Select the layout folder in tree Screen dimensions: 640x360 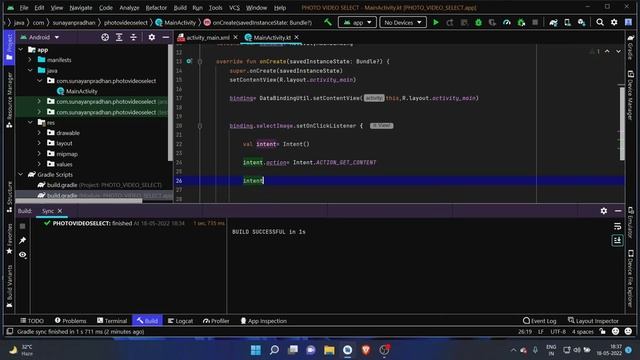click(x=64, y=143)
